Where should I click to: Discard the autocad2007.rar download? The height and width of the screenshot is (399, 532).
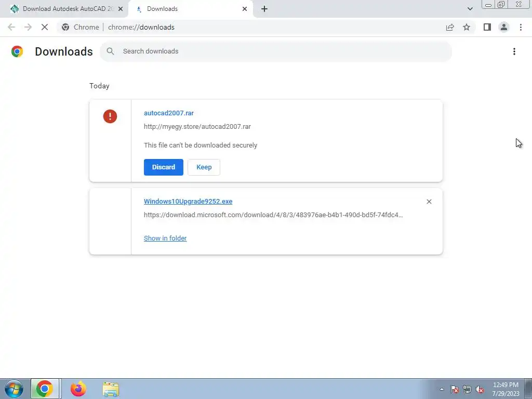[x=164, y=167]
